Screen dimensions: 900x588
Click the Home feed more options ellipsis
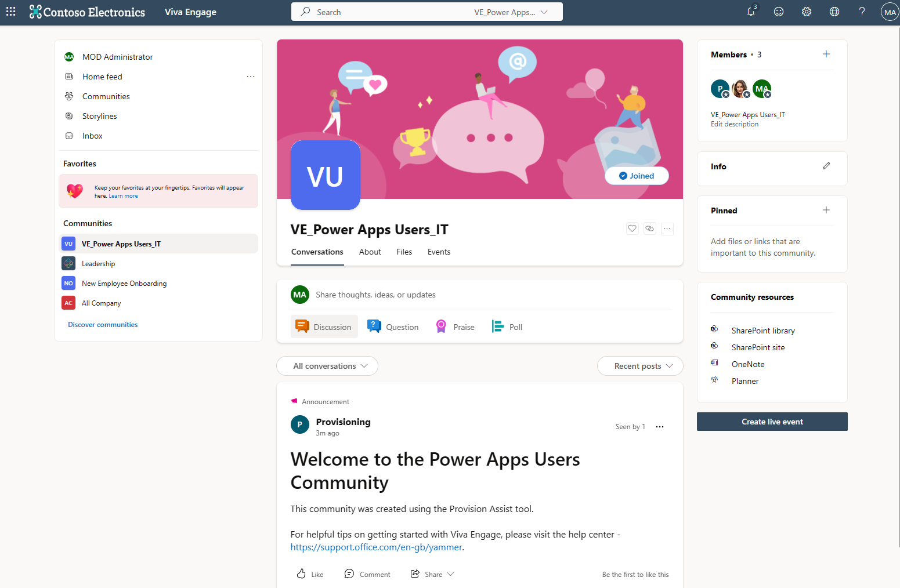(251, 77)
